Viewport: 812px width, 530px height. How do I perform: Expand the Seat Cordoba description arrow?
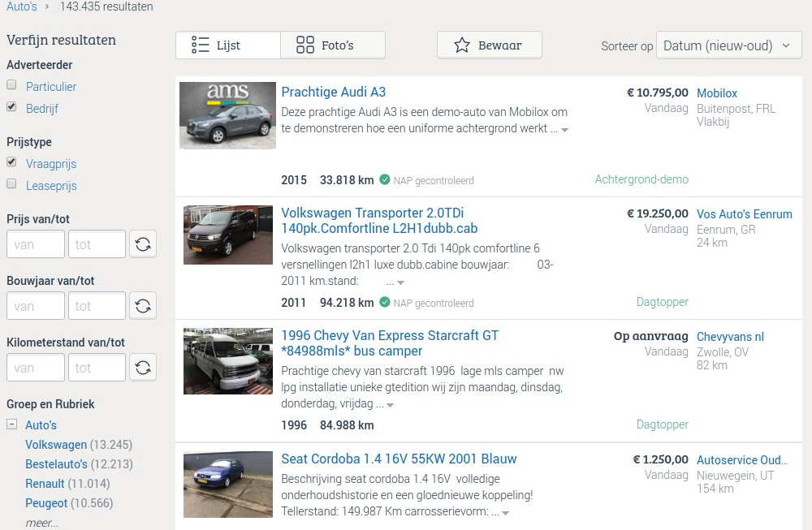pyautogui.click(x=505, y=514)
